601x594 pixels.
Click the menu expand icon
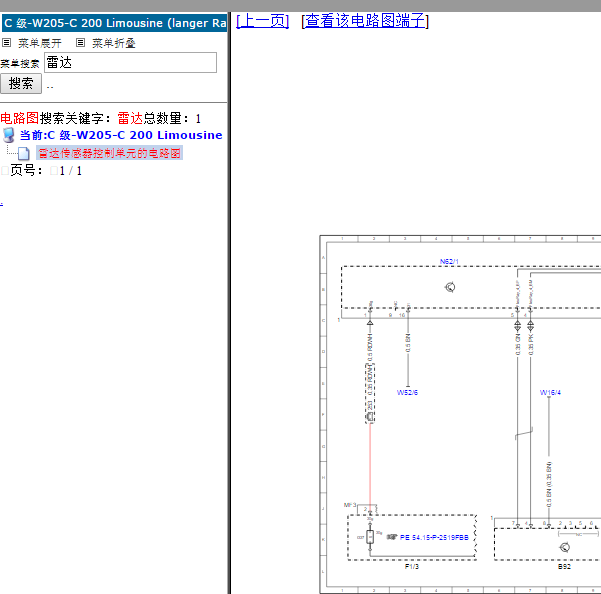pos(7,43)
